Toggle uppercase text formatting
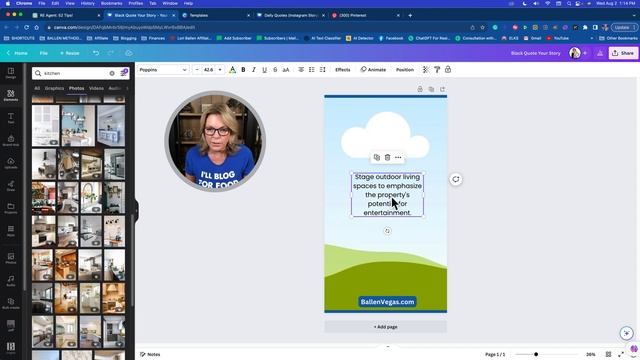The image size is (640, 360). pyautogui.click(x=286, y=70)
